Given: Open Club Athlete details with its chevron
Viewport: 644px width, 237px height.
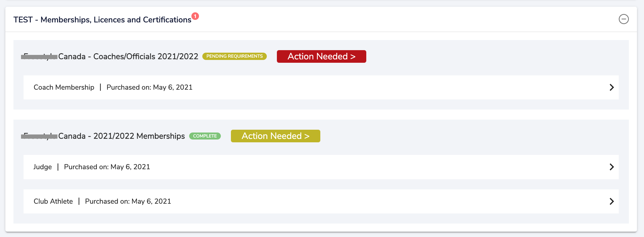Looking at the screenshot, I should tap(611, 201).
